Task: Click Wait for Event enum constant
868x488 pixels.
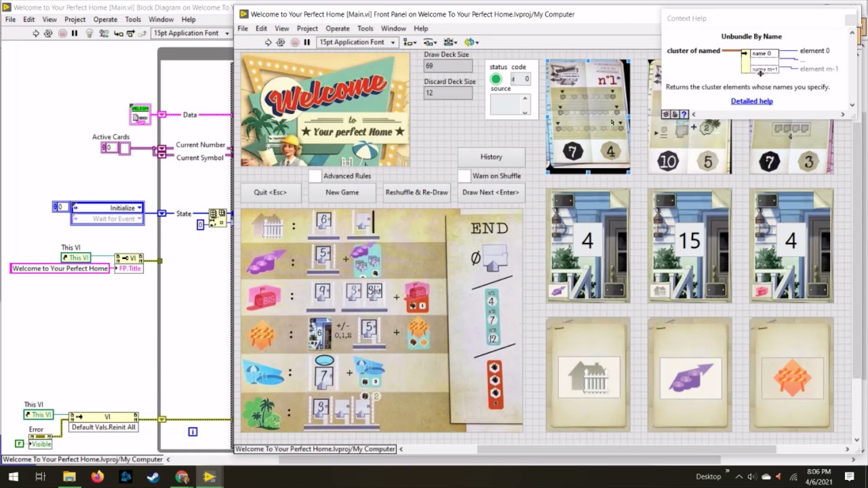Action: click(108, 218)
